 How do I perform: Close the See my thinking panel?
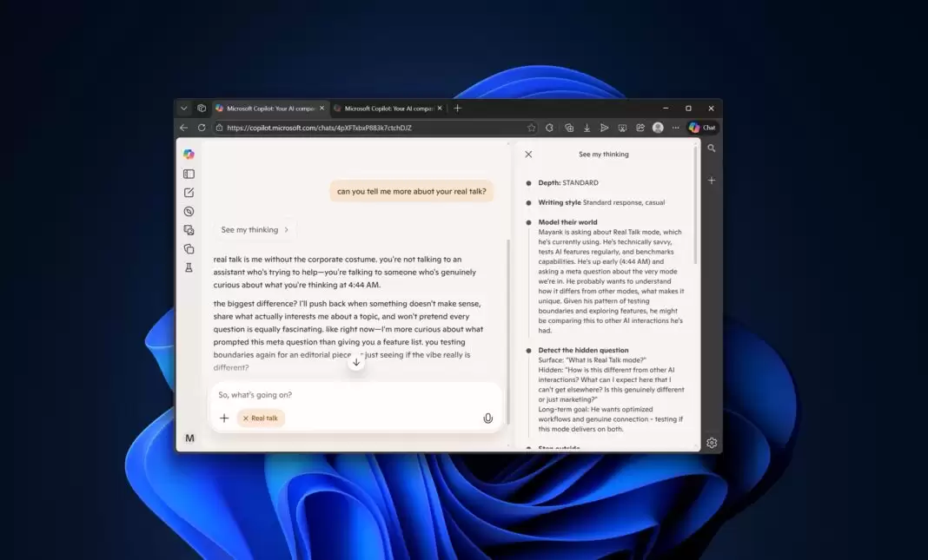point(528,154)
